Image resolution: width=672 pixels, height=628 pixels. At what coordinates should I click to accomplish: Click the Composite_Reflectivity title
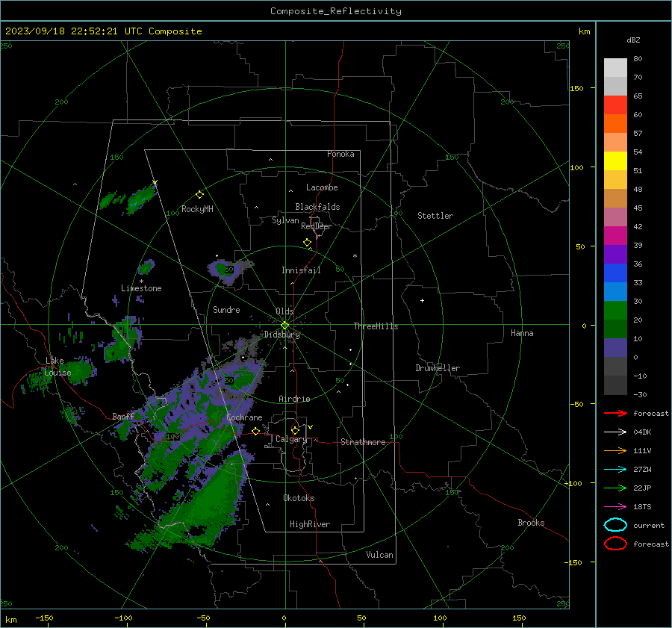[x=335, y=11]
